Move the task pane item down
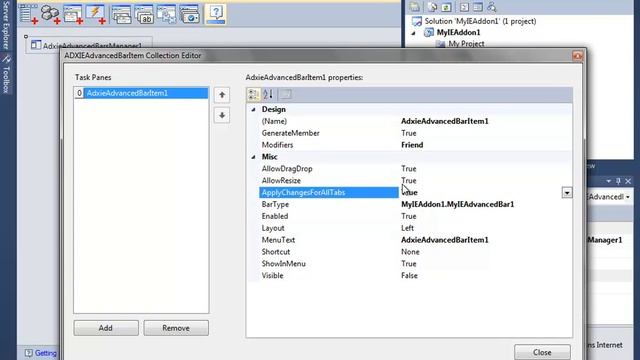 [222, 116]
